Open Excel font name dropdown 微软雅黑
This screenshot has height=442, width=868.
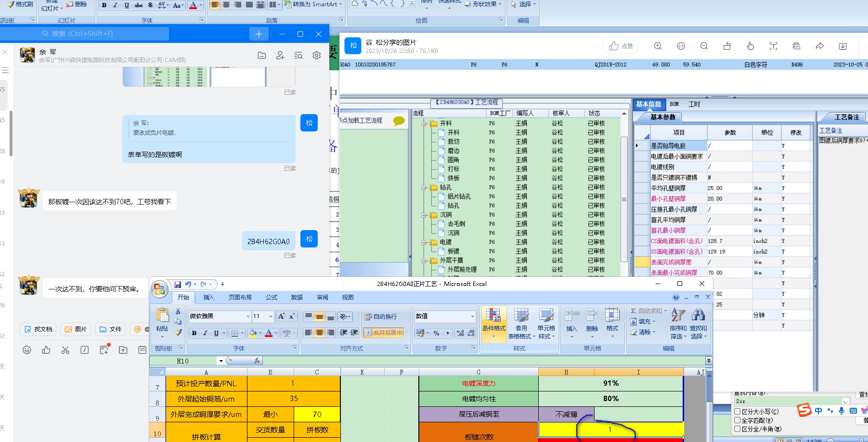pyautogui.click(x=248, y=316)
